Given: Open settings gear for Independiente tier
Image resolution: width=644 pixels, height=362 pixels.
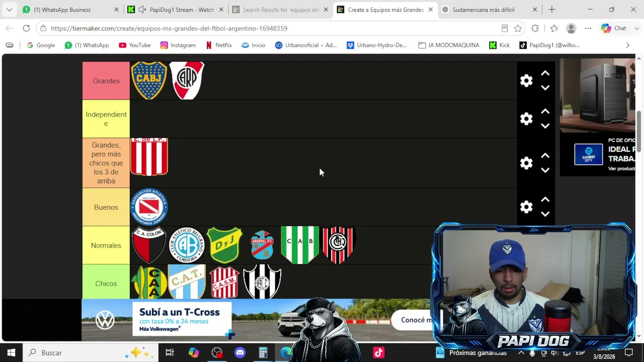Looking at the screenshot, I should pos(526,119).
